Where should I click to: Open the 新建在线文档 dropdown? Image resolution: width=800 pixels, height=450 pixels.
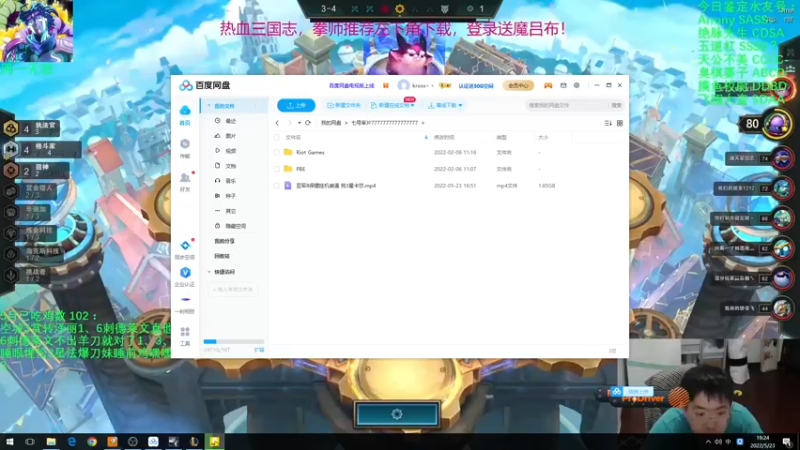tap(412, 106)
